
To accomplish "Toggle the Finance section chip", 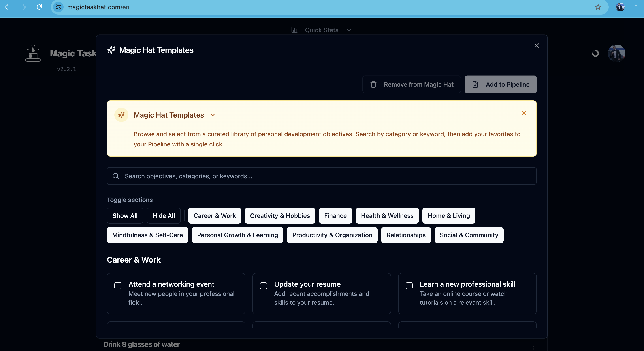I will point(335,216).
